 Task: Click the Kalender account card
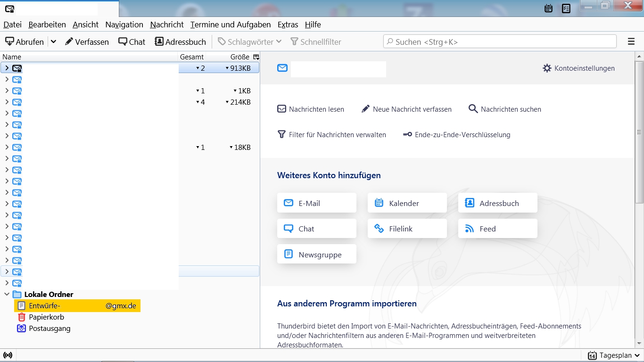[407, 203]
